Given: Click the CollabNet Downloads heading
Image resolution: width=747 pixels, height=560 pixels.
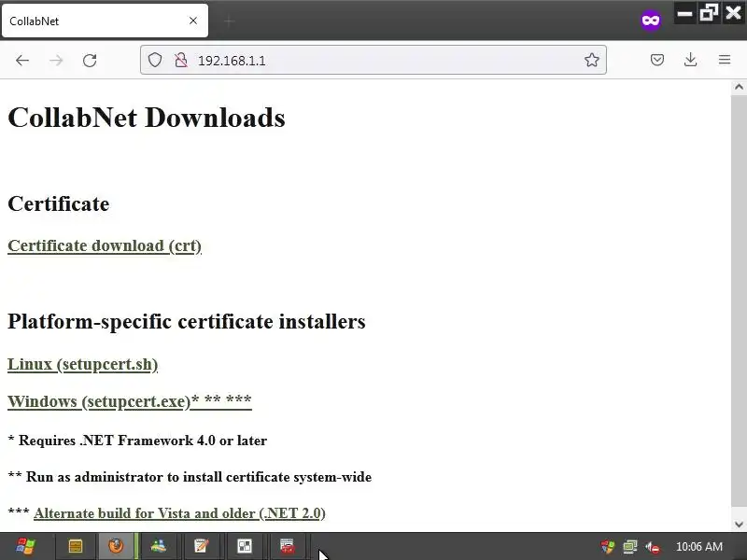Looking at the screenshot, I should 147,118.
